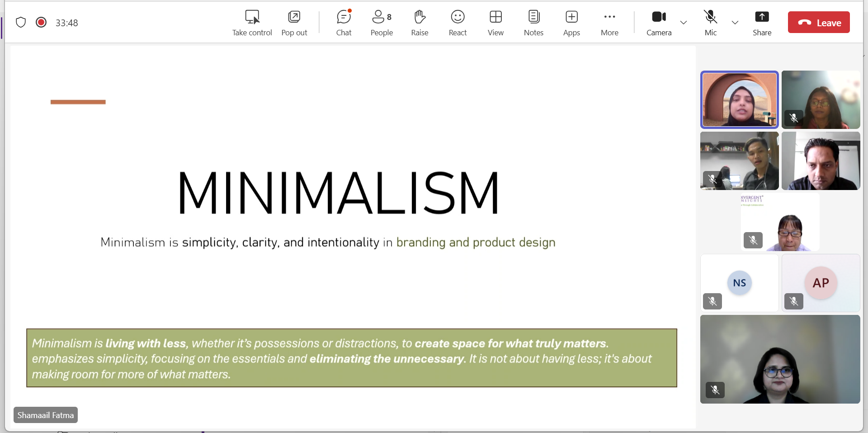Click the 33:48 meeting timer
Image resolution: width=868 pixels, height=433 pixels.
click(x=66, y=23)
